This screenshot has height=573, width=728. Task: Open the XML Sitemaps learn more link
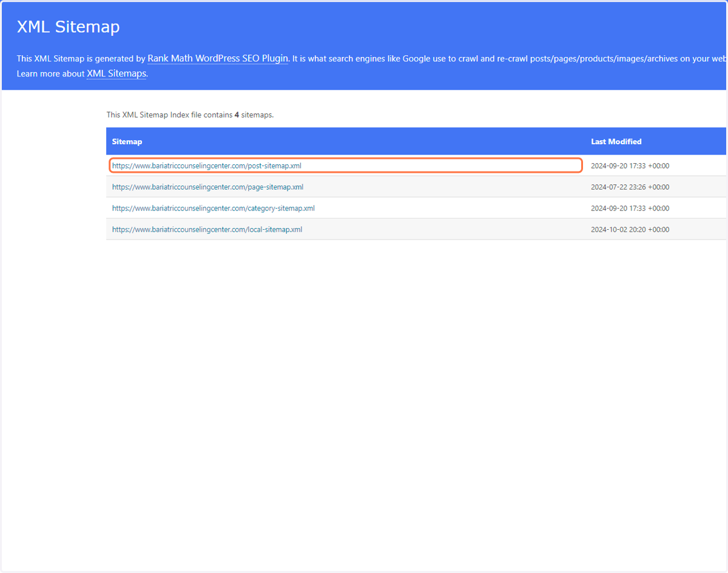point(116,73)
